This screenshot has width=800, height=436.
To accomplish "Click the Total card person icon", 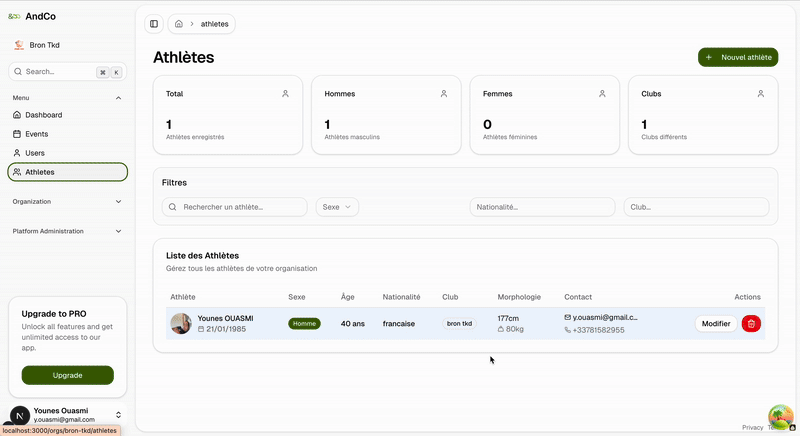I will pyautogui.click(x=285, y=94).
